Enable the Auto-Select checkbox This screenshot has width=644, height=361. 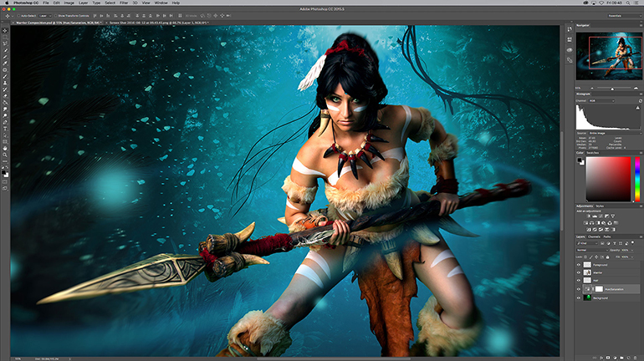[x=18, y=16]
